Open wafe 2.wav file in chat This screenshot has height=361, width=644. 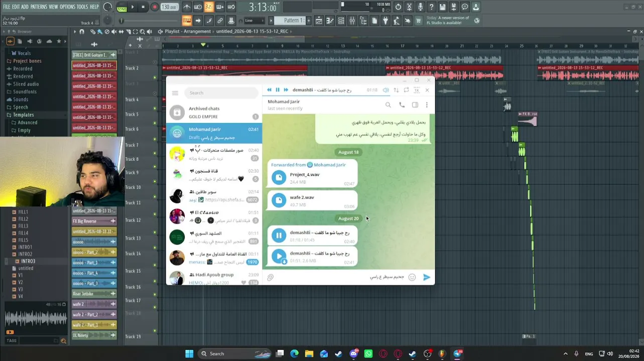(x=313, y=201)
